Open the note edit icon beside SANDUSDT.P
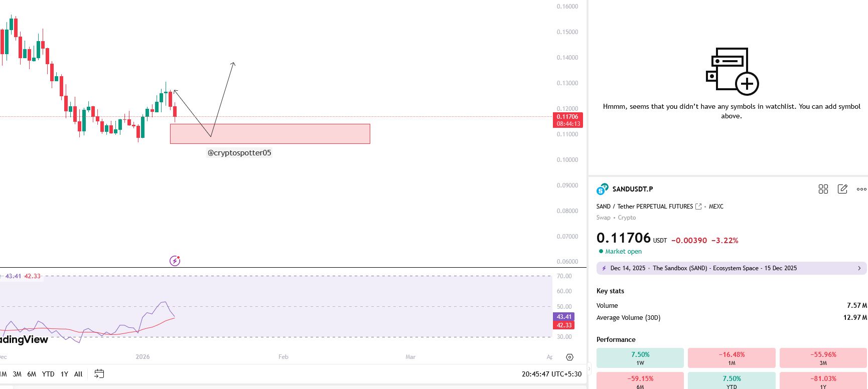This screenshot has width=868, height=389. [842, 189]
